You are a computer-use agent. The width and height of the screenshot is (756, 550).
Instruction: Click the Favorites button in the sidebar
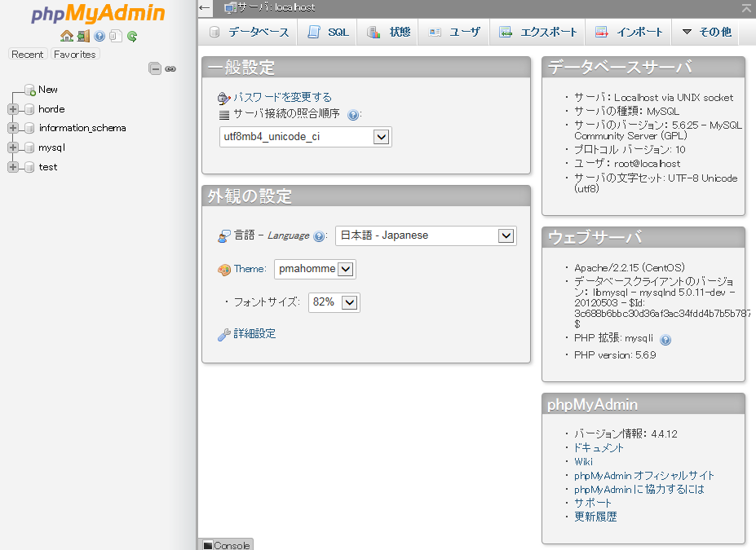click(75, 55)
